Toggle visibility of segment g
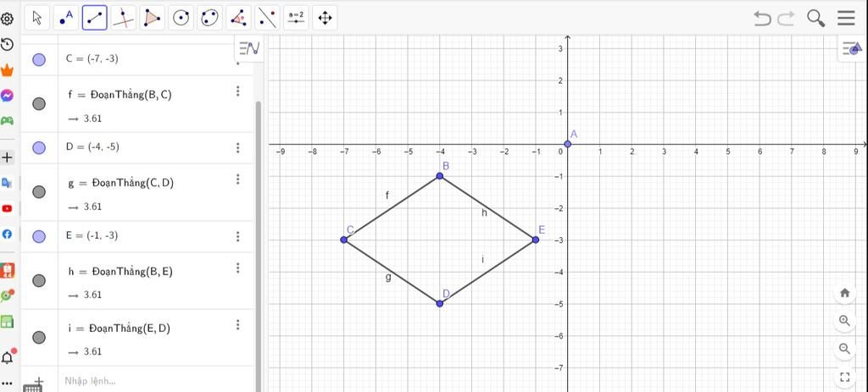 click(x=39, y=192)
